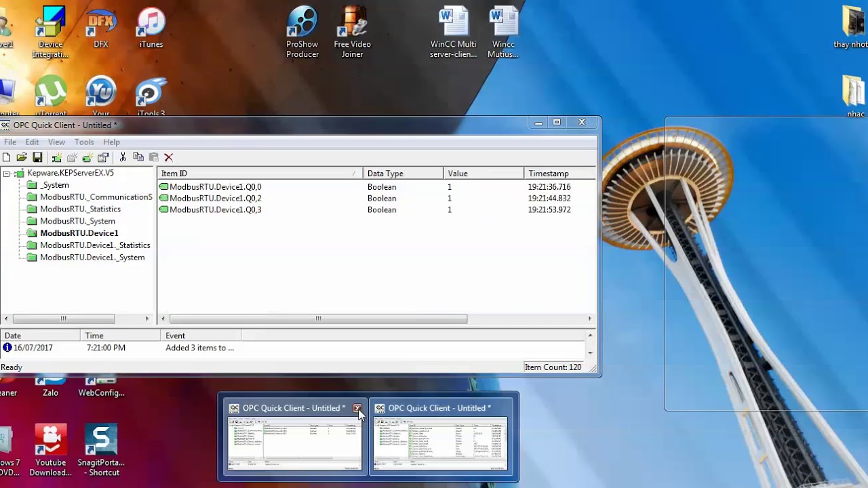
Task: Select the ModbusRTU.Device1._System group
Action: coord(92,258)
